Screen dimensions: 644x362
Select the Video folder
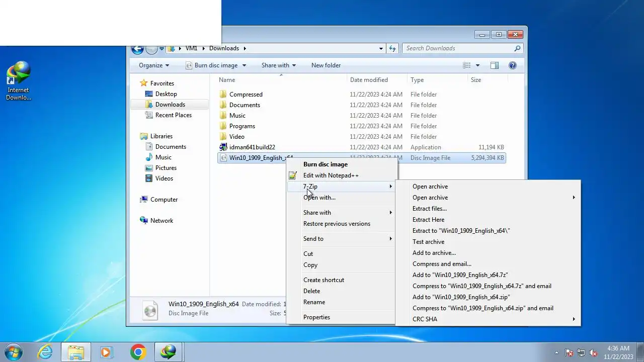237,137
